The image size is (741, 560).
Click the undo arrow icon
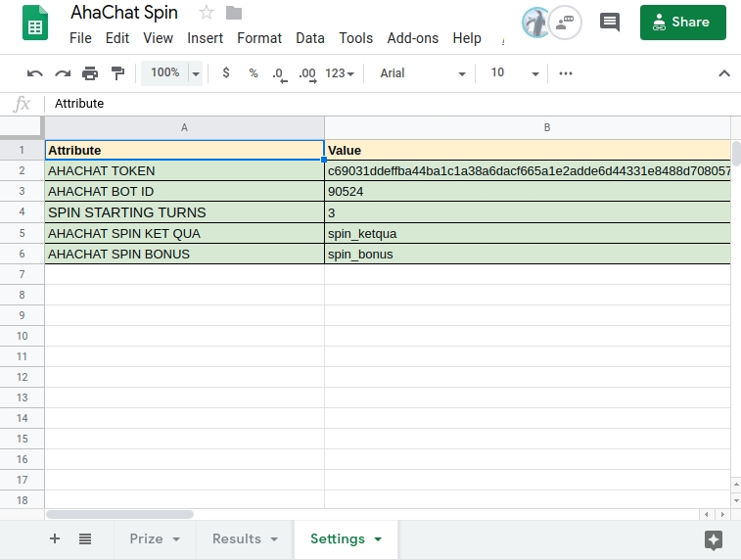(x=35, y=73)
